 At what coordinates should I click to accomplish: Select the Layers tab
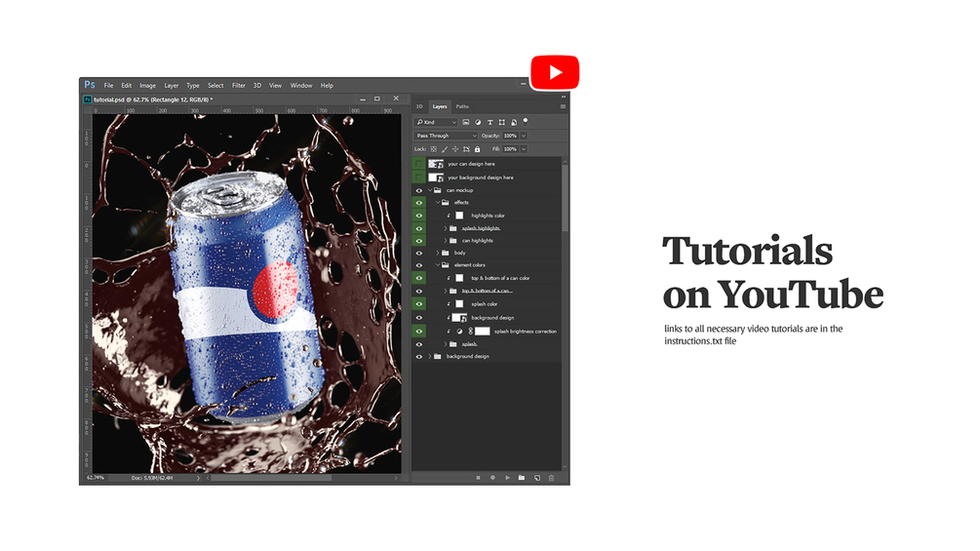pyautogui.click(x=440, y=107)
